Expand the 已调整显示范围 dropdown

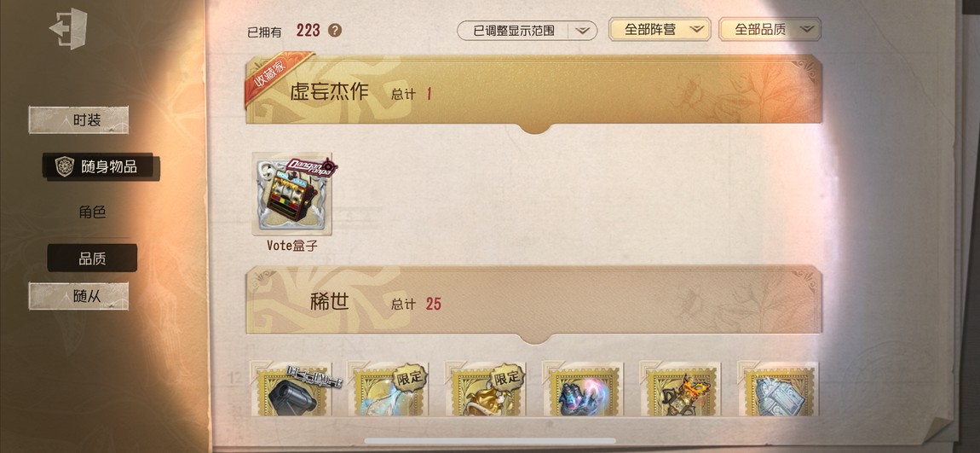[x=527, y=30]
